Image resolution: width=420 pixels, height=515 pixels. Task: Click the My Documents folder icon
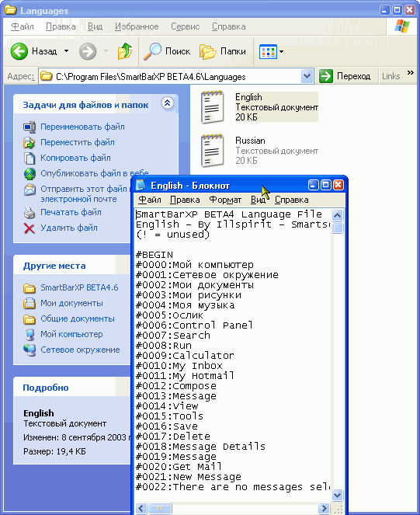coord(30,303)
